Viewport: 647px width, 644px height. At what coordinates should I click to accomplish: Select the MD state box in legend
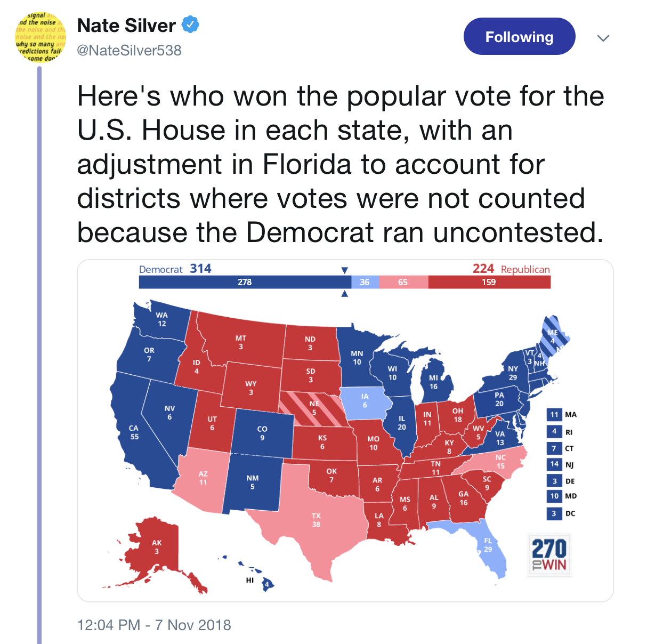(554, 496)
